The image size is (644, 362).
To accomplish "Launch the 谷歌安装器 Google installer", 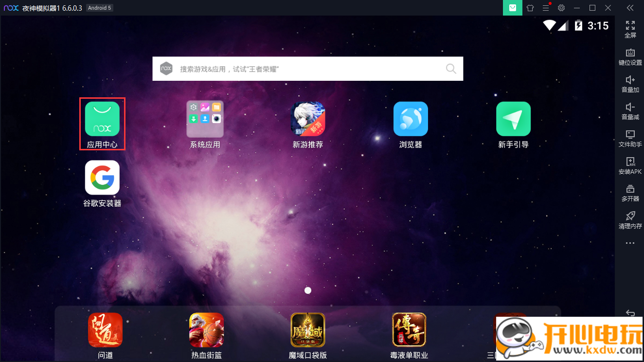I will click(x=102, y=178).
